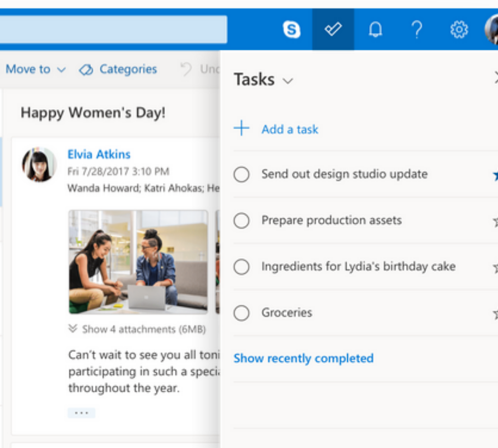Click the Tasks checkmark icon in header

333,29
